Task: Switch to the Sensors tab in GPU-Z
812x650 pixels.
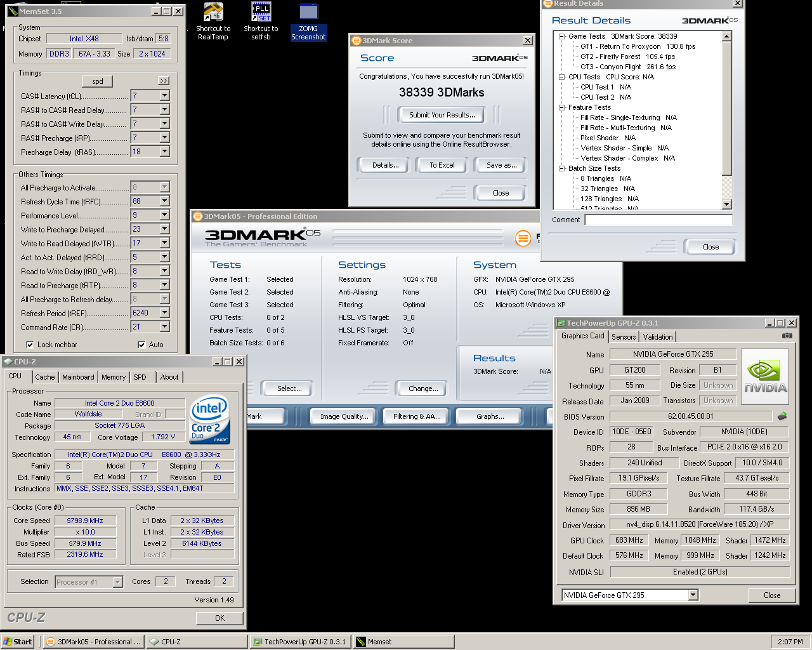Action: 624,337
